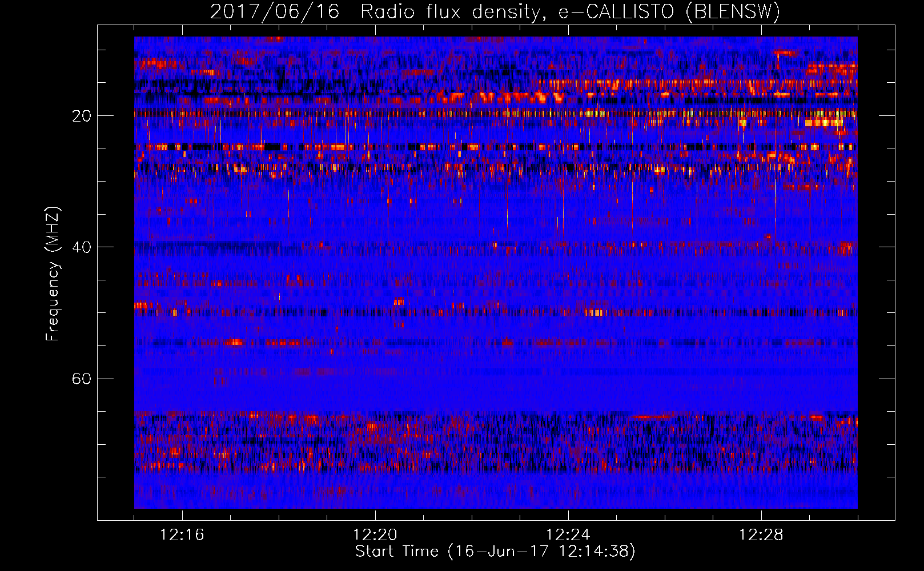Click the 12:20 time tick label
The height and width of the screenshot is (571, 924).
(x=375, y=535)
